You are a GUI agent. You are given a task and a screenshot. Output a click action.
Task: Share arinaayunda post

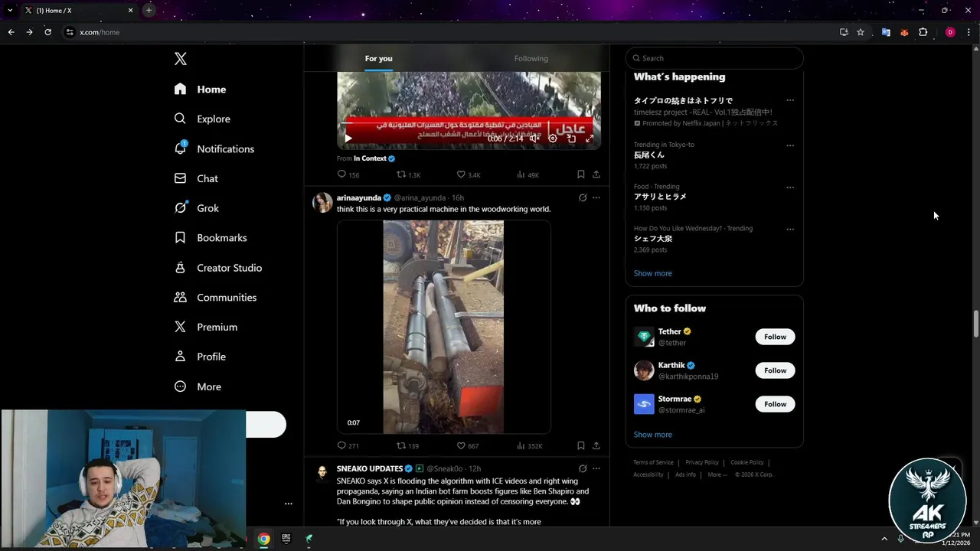coord(596,445)
